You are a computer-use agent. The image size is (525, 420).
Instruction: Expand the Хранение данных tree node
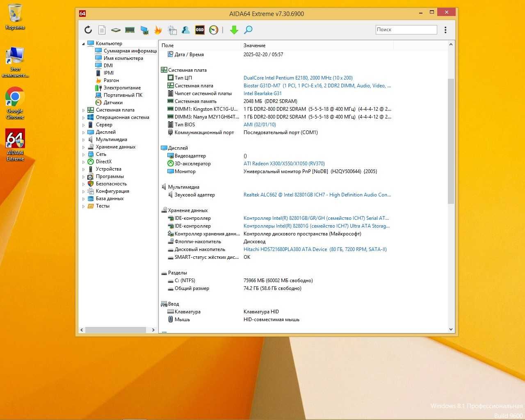click(x=83, y=147)
